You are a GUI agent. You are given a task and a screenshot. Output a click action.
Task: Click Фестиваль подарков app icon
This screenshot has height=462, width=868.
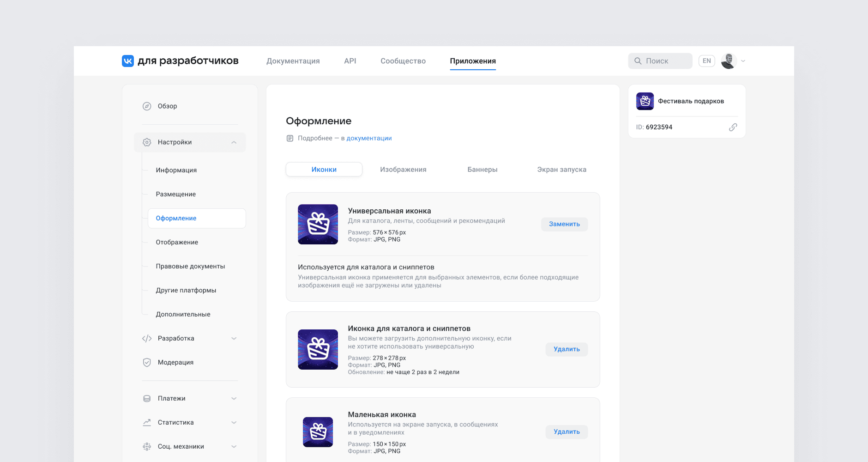pyautogui.click(x=645, y=101)
